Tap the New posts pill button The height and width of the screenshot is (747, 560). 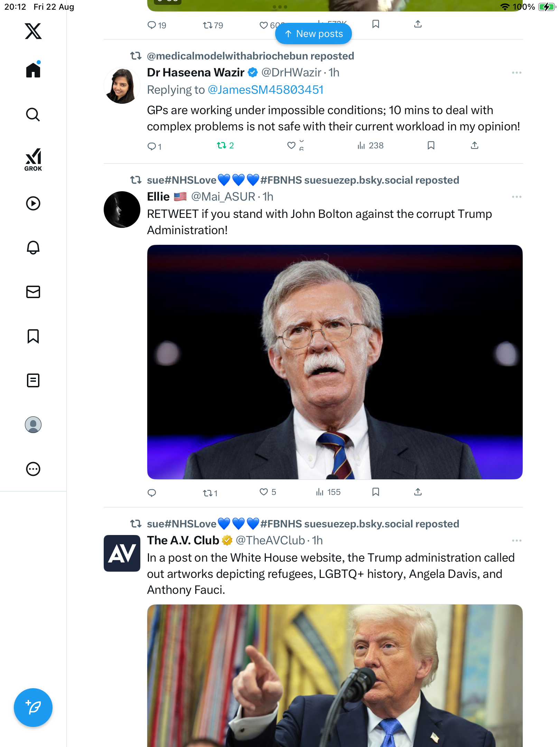[x=314, y=34]
